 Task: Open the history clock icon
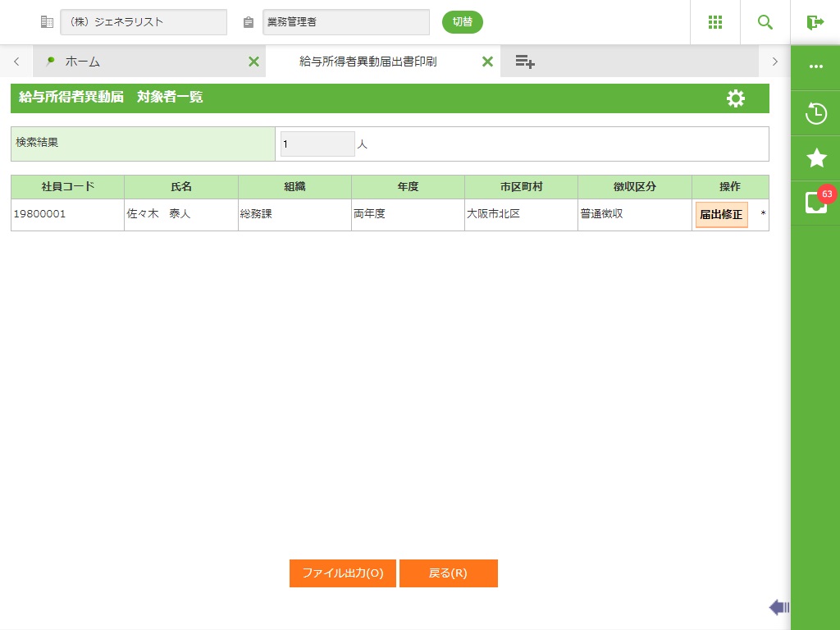click(815, 113)
